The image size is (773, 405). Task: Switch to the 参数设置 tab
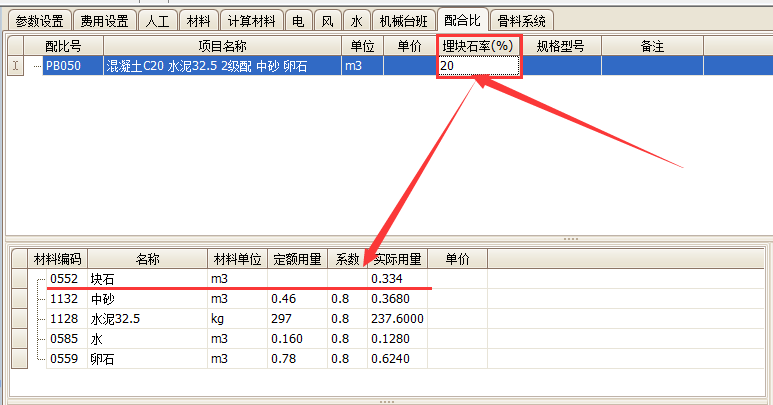tap(38, 20)
